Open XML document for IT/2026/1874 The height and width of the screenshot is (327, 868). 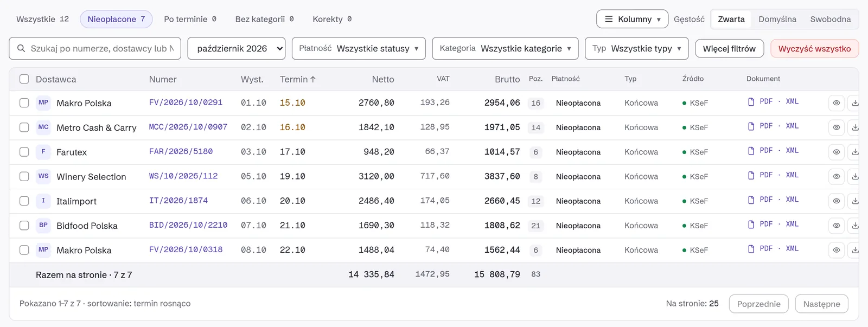pos(792,200)
